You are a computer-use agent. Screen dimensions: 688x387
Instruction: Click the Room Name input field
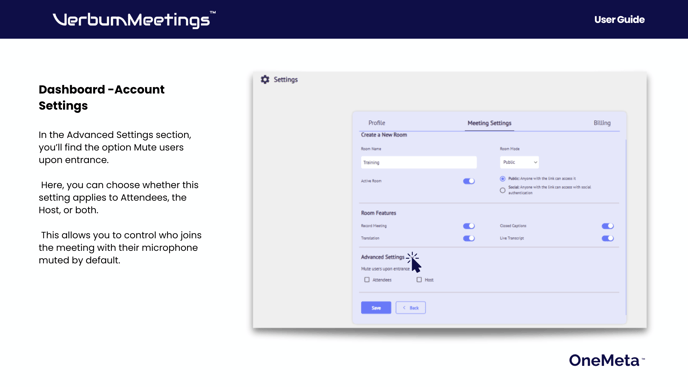[x=419, y=162]
